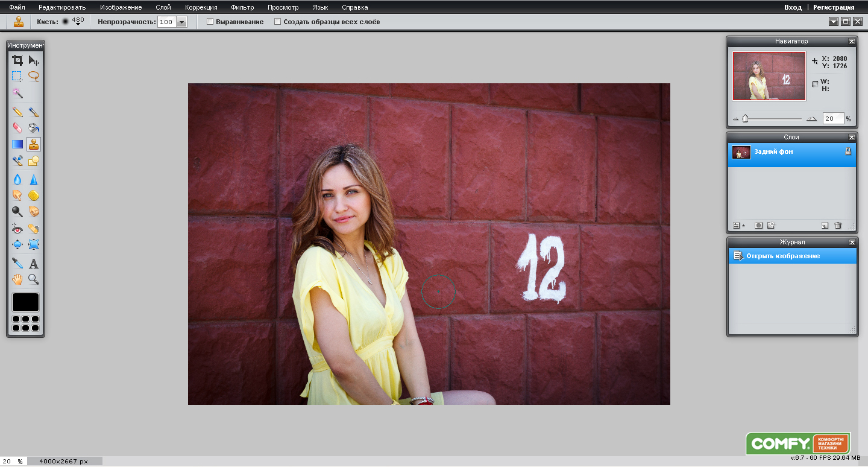This screenshot has height=467, width=868.
Task: Open layer styles in Слои panel
Action: (x=771, y=226)
